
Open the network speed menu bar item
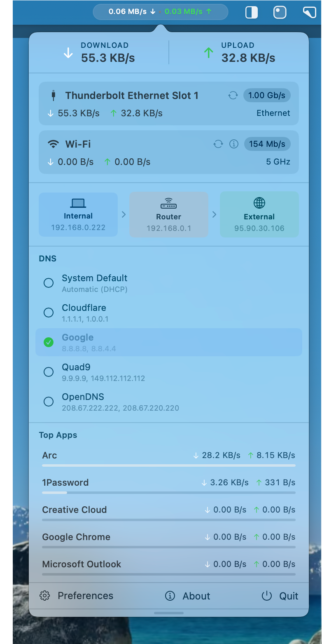[161, 12]
